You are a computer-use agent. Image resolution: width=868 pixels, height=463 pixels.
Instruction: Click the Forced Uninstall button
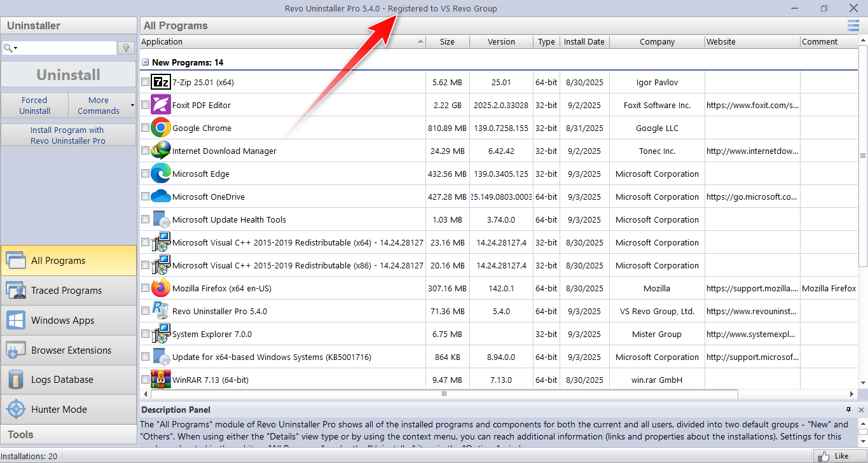(34, 106)
